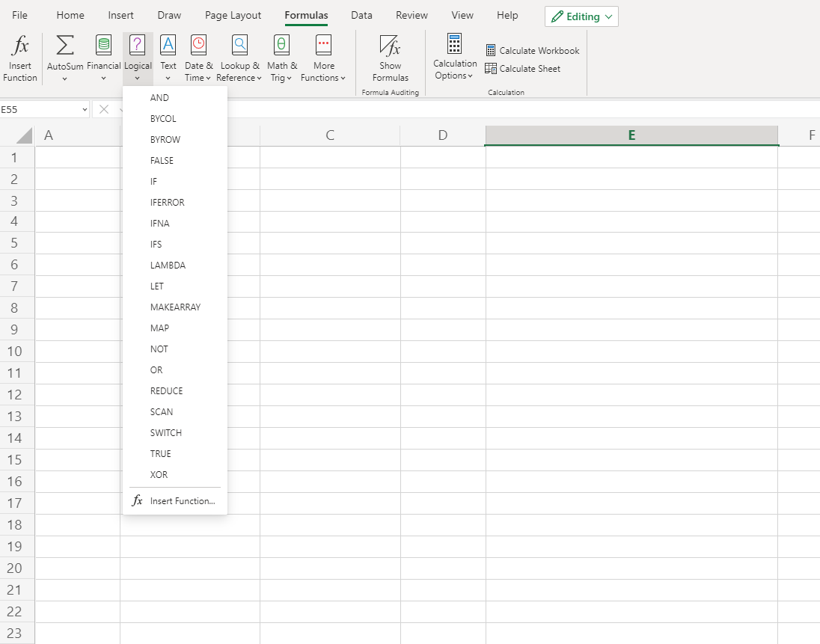Viewport: 820px width, 644px height.
Task: Open the More Functions icon
Action: (323, 46)
